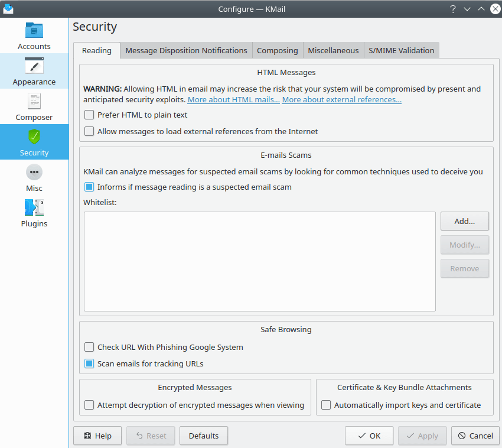This screenshot has height=448, width=502.
Task: Enable Prefer HTML to plain text
Action: [x=89, y=115]
